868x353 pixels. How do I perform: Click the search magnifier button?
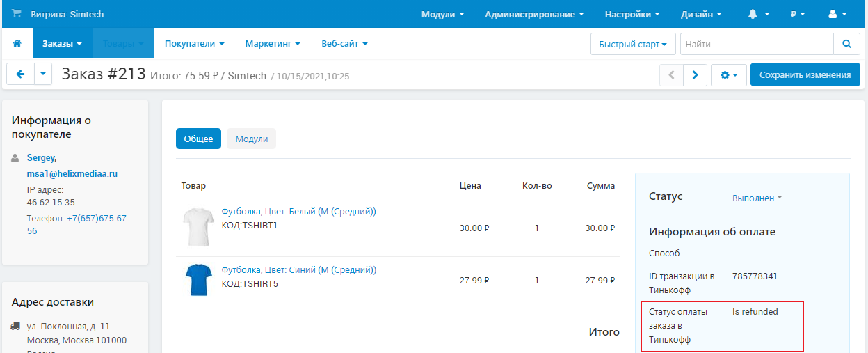pos(846,44)
